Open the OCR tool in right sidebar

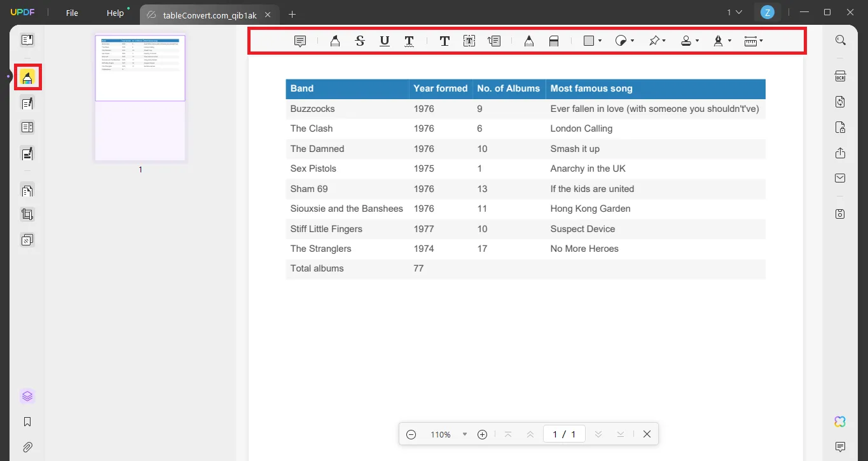[840, 76]
